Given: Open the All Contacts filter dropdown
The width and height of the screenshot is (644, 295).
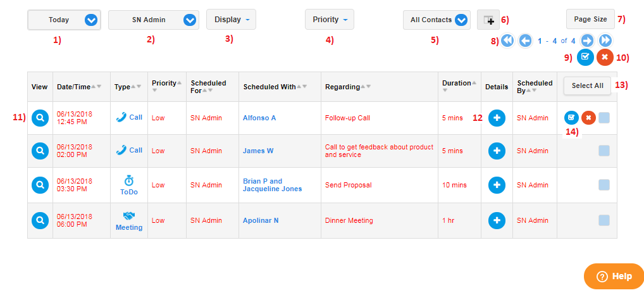Looking at the screenshot, I should coord(437,20).
